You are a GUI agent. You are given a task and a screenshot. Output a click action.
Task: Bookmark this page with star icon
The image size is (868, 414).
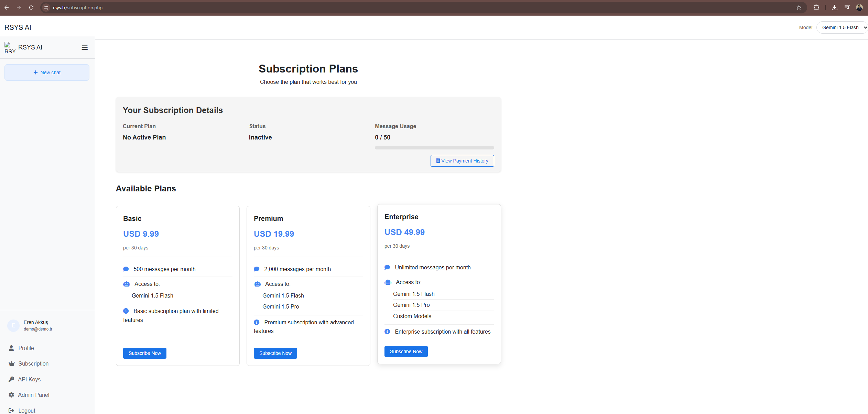coord(799,8)
